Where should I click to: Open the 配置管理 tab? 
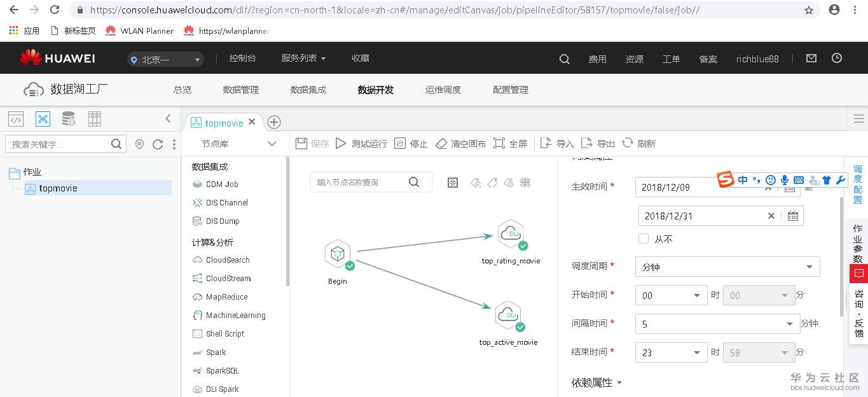coord(511,90)
